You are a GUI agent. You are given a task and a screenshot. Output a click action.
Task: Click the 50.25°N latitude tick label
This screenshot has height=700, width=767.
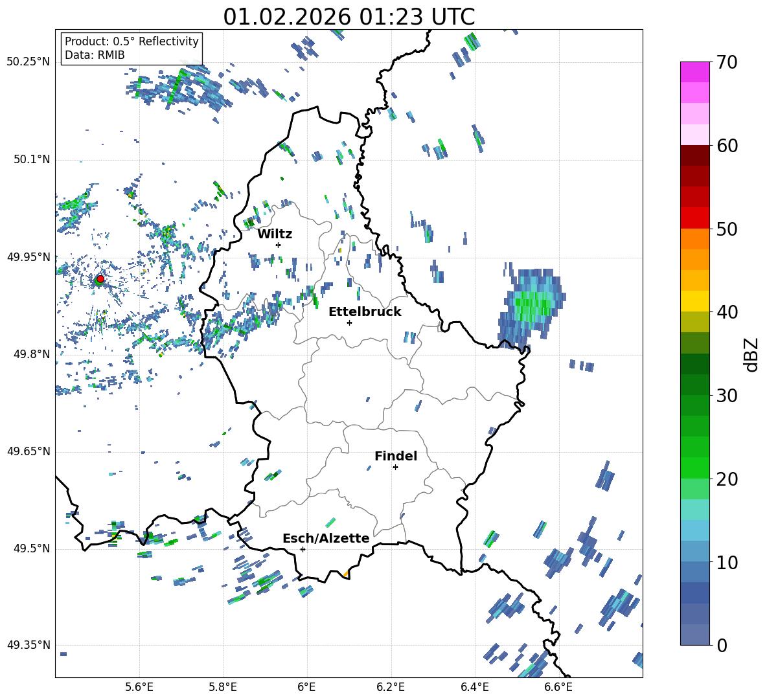click(29, 62)
